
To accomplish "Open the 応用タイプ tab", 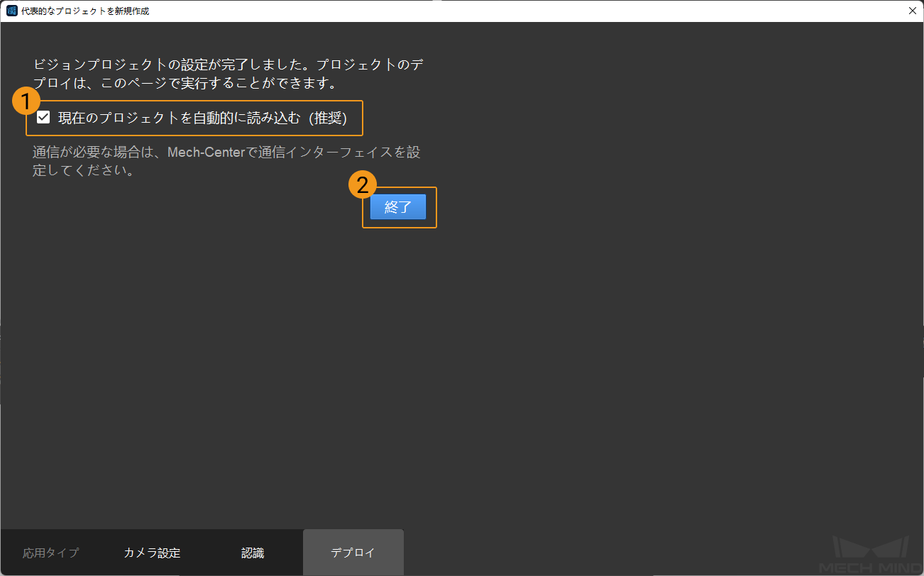I will 51,553.
